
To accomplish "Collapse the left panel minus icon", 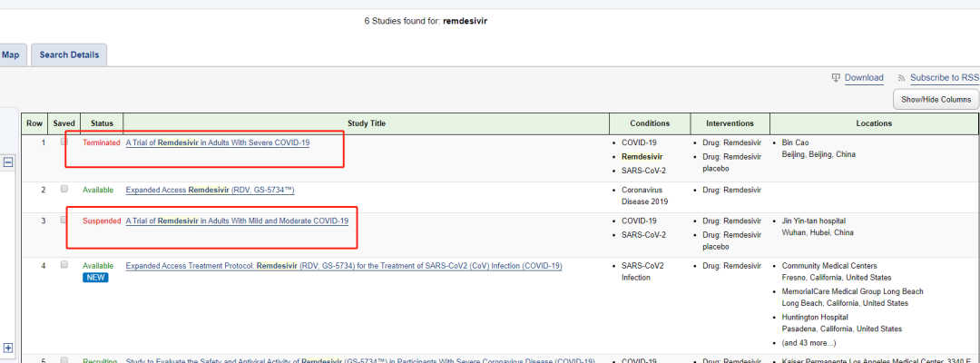I will (9, 162).
